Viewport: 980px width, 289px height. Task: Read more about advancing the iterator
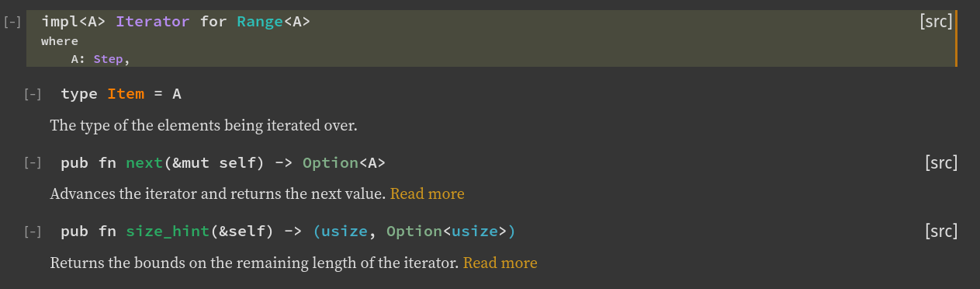428,193
